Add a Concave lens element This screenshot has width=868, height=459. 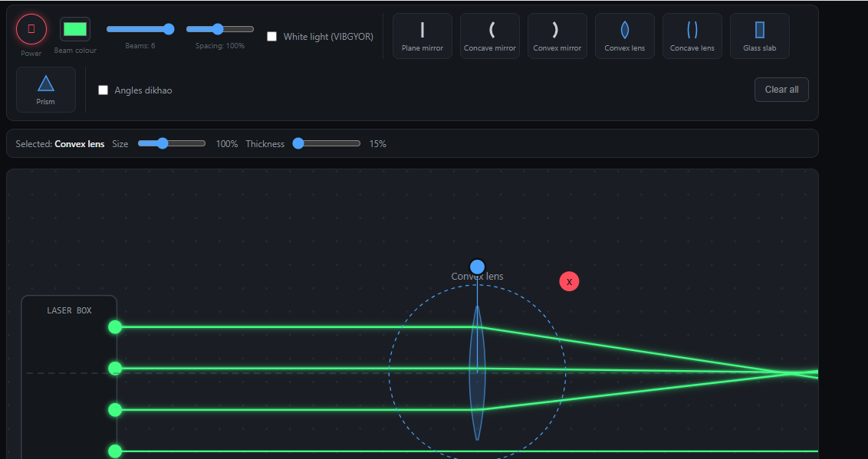(x=692, y=36)
